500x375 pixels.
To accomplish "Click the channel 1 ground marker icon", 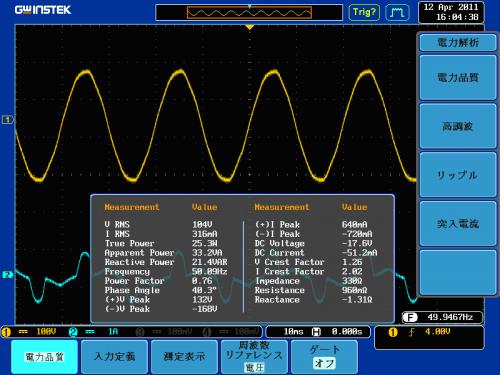I will pos(7,119).
